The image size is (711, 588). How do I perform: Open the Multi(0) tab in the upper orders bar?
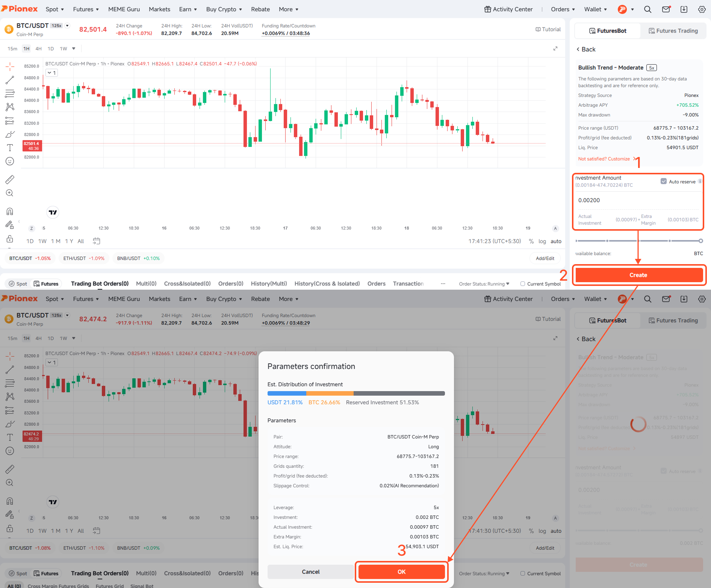click(x=146, y=284)
